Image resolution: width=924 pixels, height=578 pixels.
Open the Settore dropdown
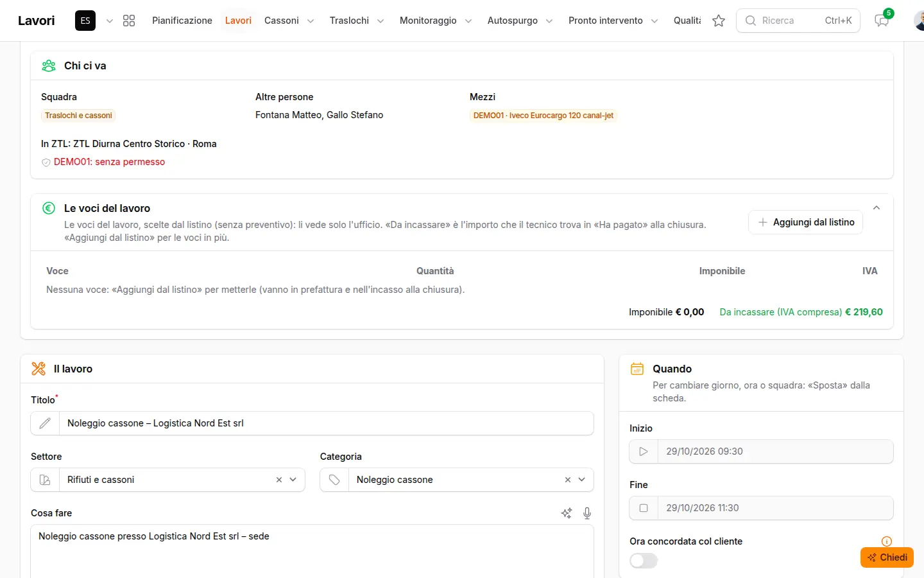(293, 480)
